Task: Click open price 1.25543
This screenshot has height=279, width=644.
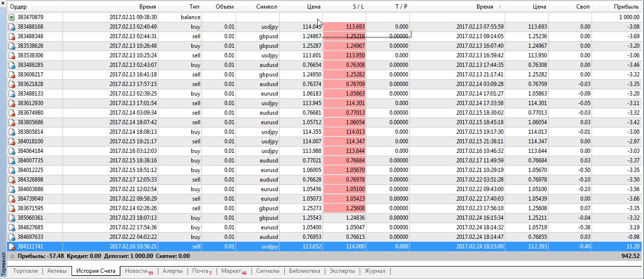Action: pos(312,218)
